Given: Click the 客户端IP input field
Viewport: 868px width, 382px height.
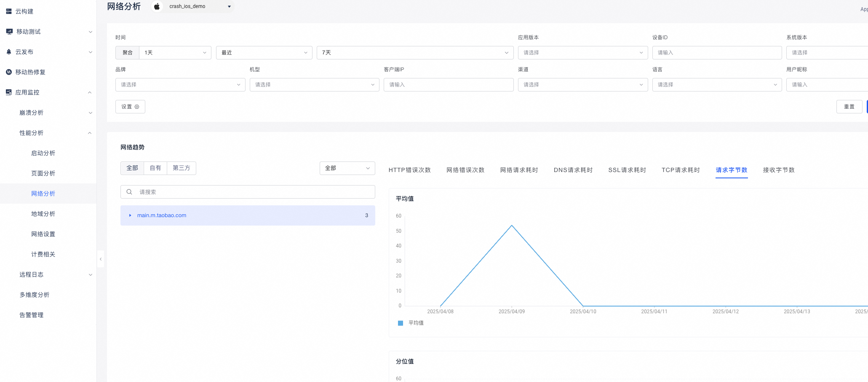Looking at the screenshot, I should coord(449,85).
